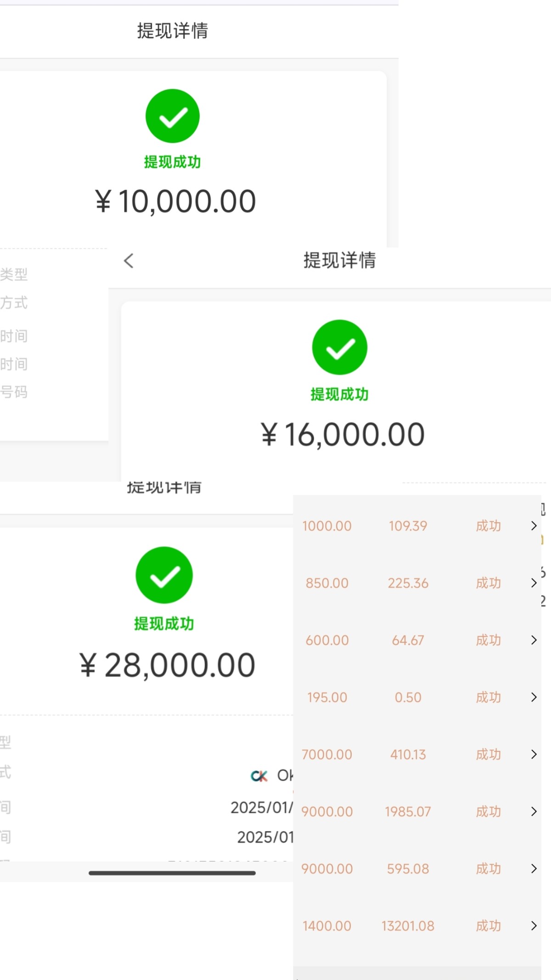Click the green checkmark above ¥28,000.00

pyautogui.click(x=164, y=575)
